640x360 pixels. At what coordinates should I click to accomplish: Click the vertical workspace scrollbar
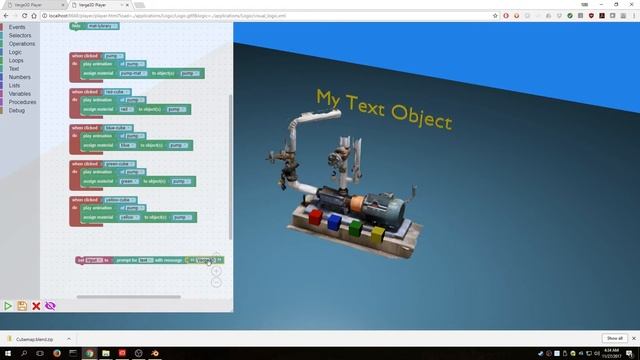(x=230, y=167)
